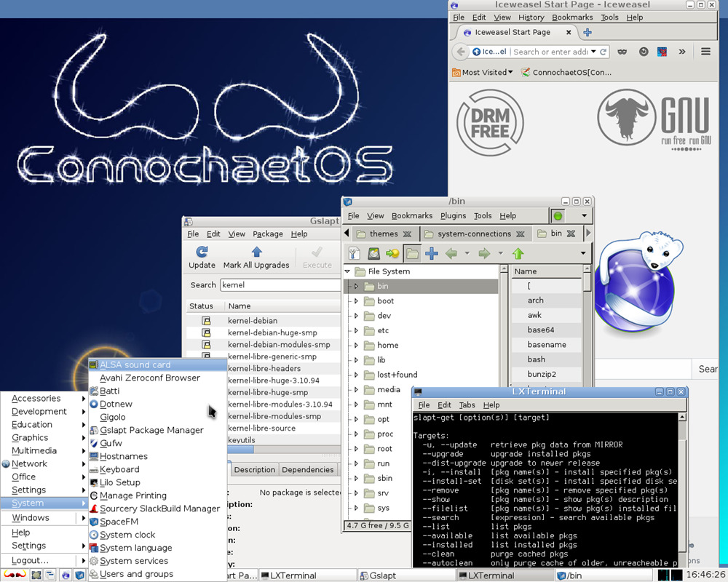Open Gslapt Package Manager from System menu
Screen dimensions: 728x582
click(151, 430)
